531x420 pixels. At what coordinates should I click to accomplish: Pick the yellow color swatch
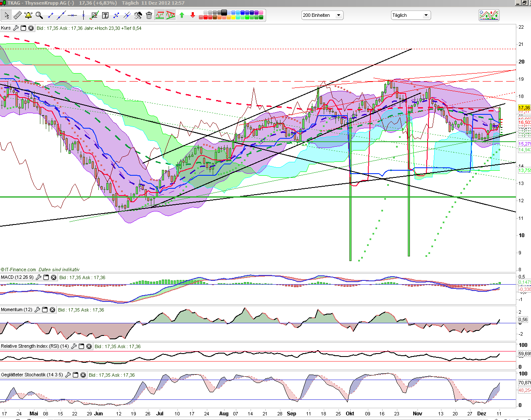233,17
